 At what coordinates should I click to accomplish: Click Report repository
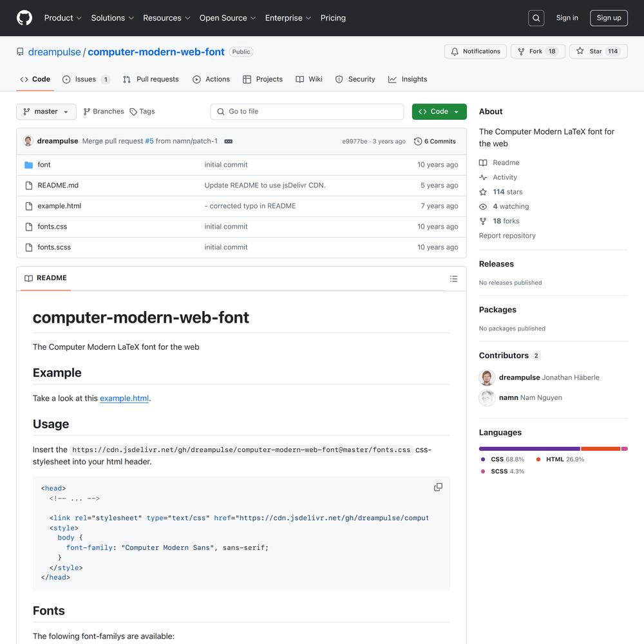click(x=507, y=236)
